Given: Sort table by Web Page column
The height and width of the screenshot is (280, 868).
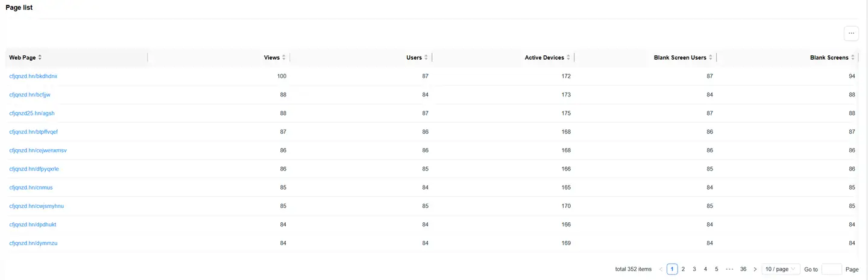Looking at the screenshot, I should (40, 58).
